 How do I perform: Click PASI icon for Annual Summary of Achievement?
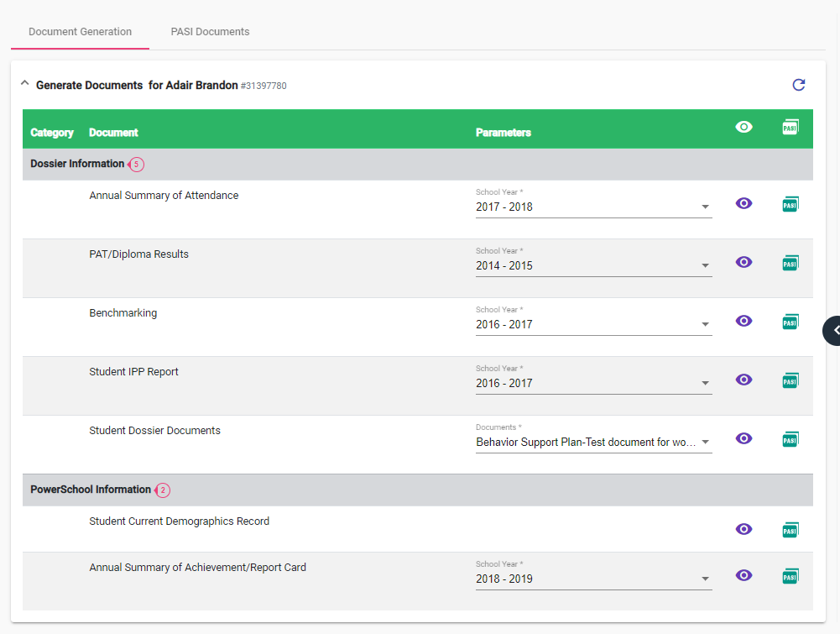(790, 576)
